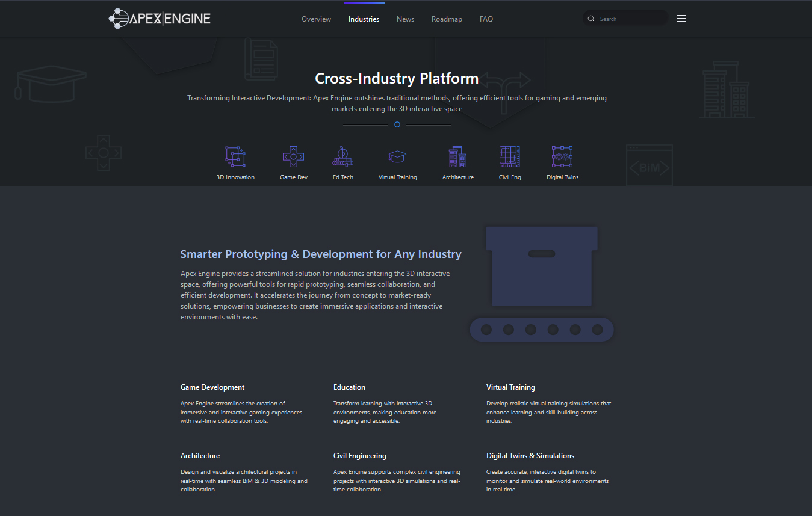Image resolution: width=812 pixels, height=516 pixels.
Task: Open the FAQ section
Action: (x=486, y=19)
